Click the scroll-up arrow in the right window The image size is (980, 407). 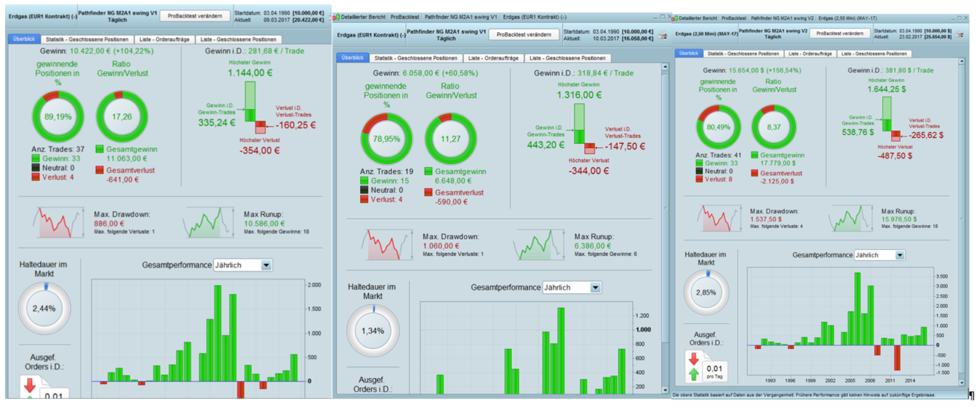pos(961,62)
